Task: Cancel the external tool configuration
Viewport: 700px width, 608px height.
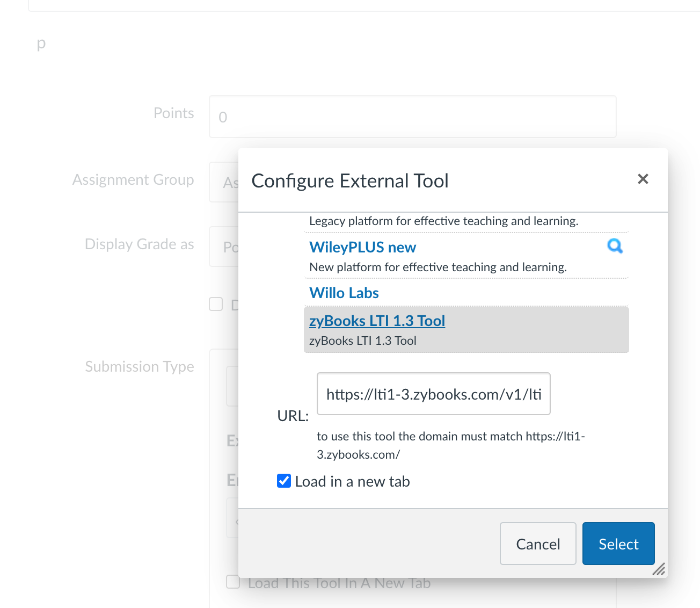Action: (538, 544)
